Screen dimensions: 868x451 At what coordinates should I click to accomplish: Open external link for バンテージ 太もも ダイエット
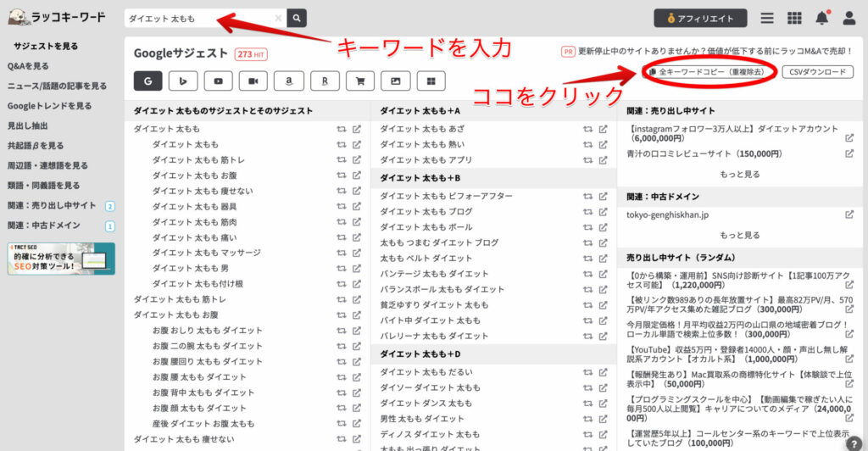(x=603, y=274)
